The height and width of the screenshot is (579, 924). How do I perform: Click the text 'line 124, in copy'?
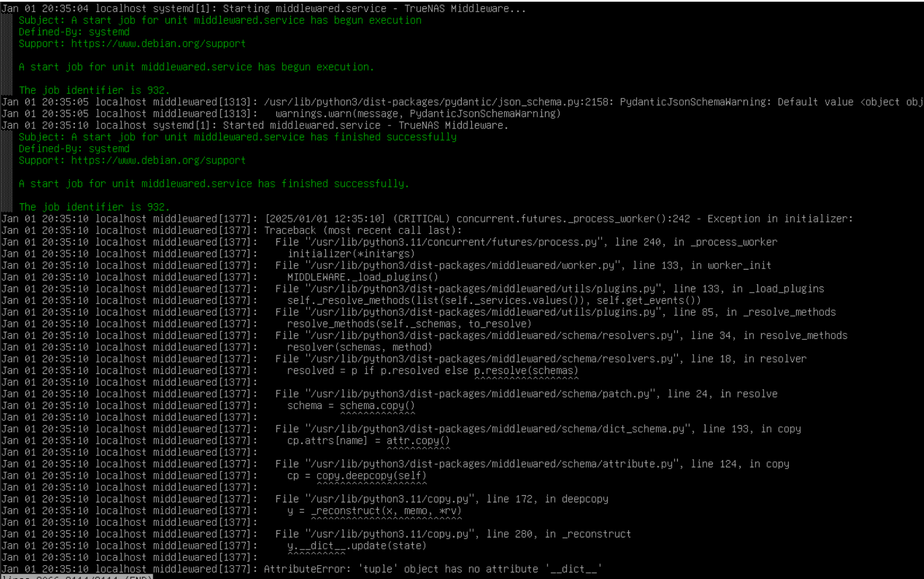740,464
